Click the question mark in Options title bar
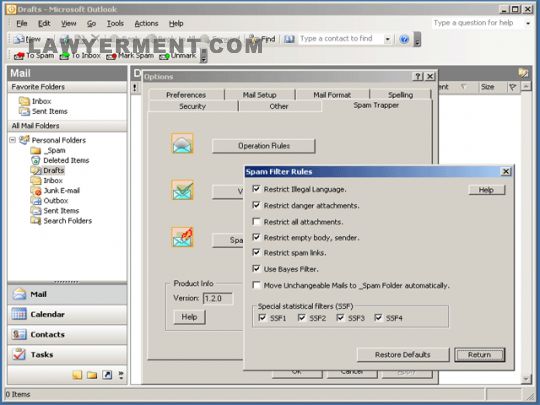Viewport: 540px width, 405px height. 418,76
